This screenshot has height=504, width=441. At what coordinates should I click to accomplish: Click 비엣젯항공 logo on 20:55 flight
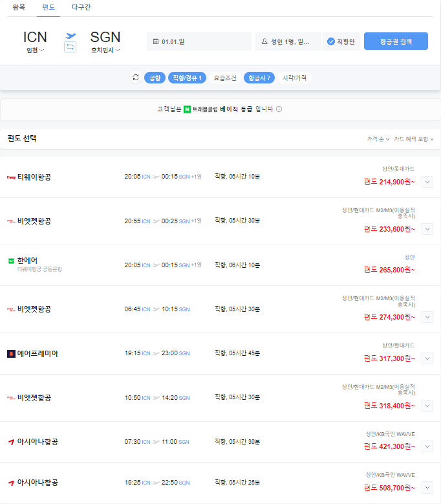coord(11,221)
